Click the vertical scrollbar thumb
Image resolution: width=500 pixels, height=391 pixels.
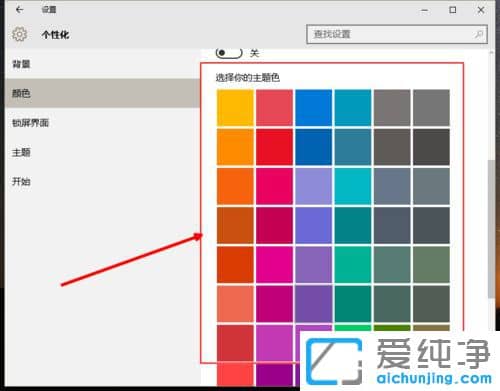pyautogui.click(x=491, y=229)
